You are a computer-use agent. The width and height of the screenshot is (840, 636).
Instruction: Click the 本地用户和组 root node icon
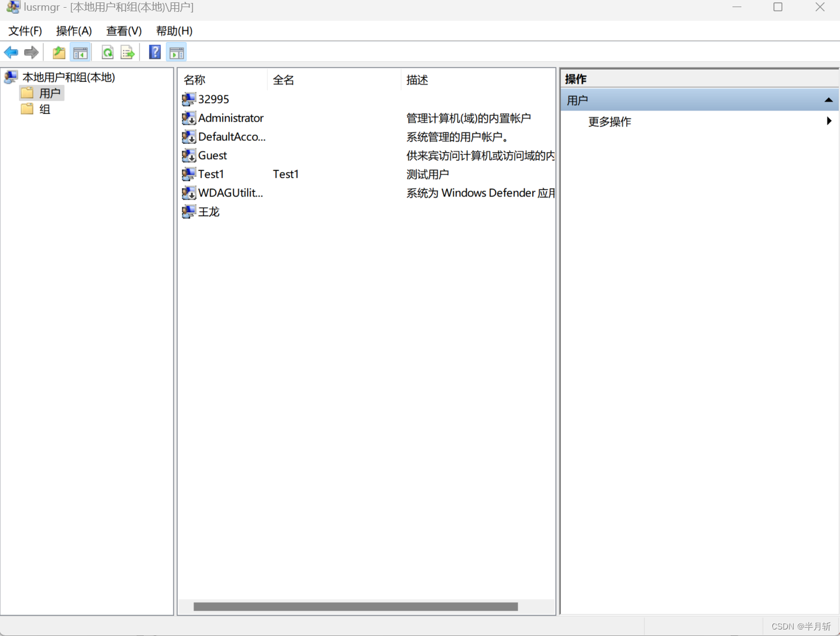point(11,77)
